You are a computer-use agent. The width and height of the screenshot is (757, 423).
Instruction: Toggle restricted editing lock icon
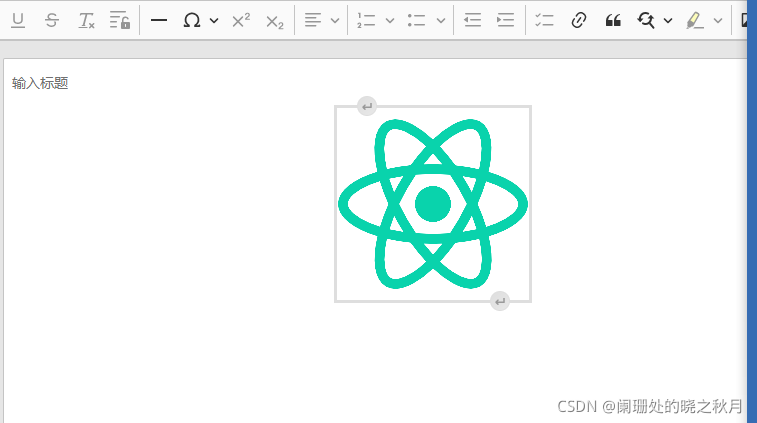point(120,20)
